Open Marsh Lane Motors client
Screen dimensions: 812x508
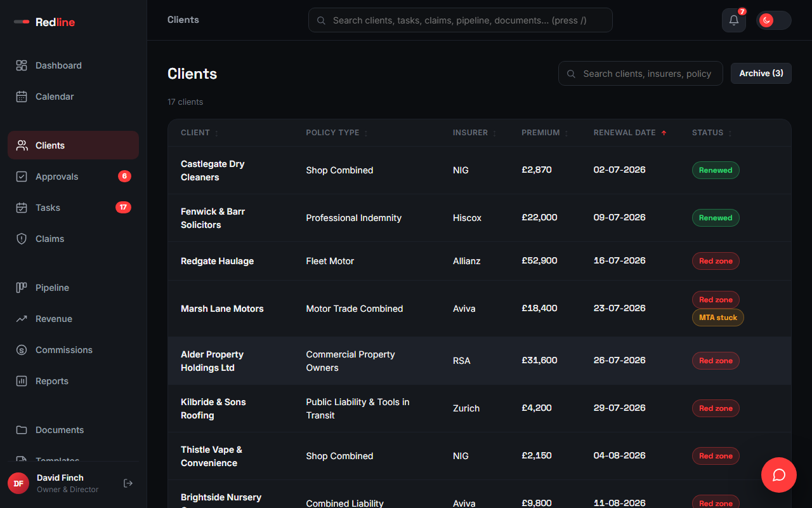(222, 309)
